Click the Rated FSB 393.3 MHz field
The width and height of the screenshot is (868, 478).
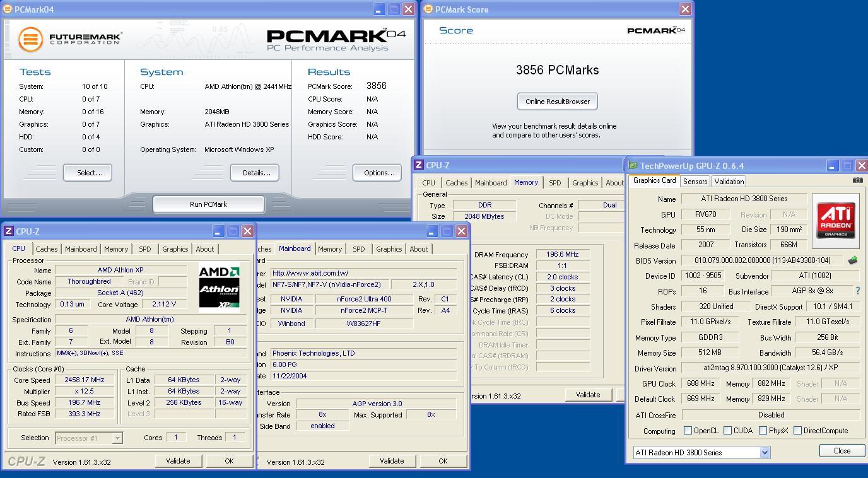click(x=84, y=414)
